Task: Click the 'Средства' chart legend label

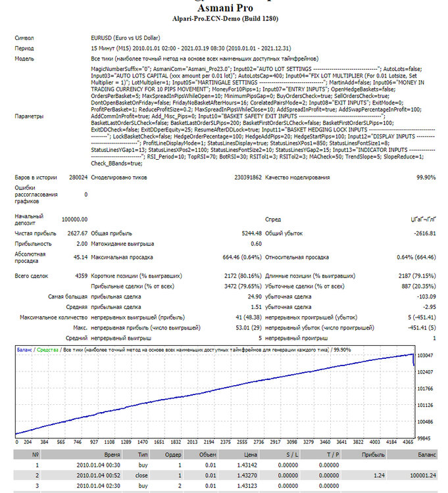Action: click(x=47, y=350)
